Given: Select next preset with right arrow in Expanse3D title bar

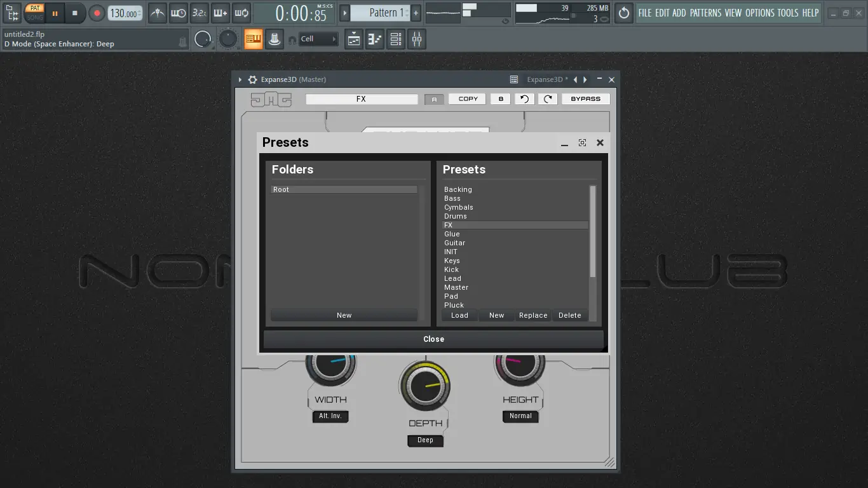Looking at the screenshot, I should click(x=585, y=79).
